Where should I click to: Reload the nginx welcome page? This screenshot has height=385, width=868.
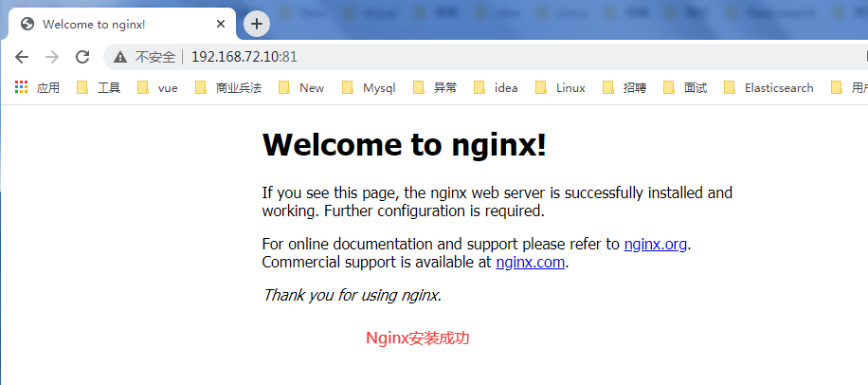pos(82,57)
